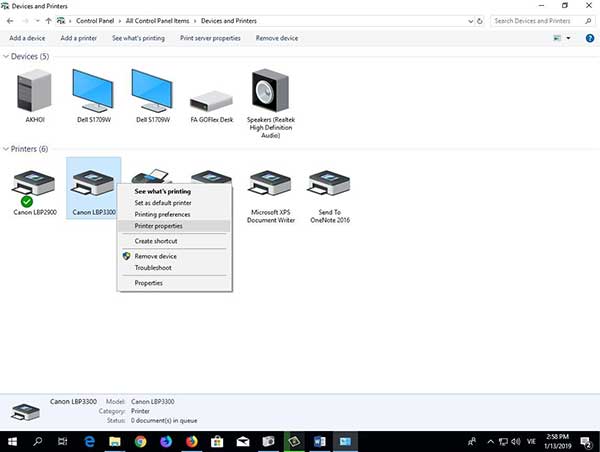Click the change view icon

[557, 38]
